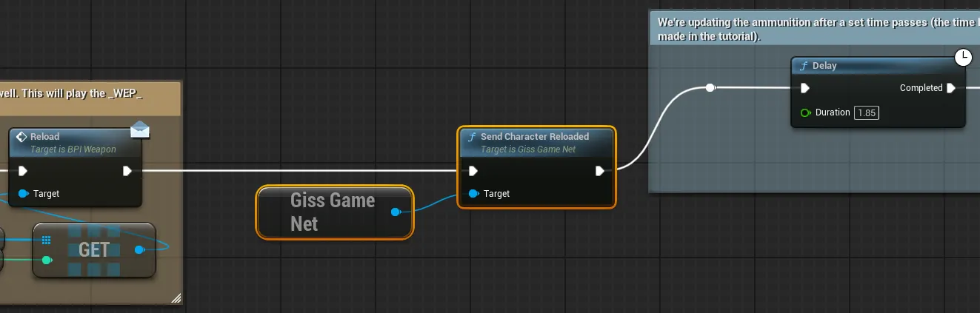Select the ammunition update comment header
This screenshot has height=313, width=980.
point(814,29)
